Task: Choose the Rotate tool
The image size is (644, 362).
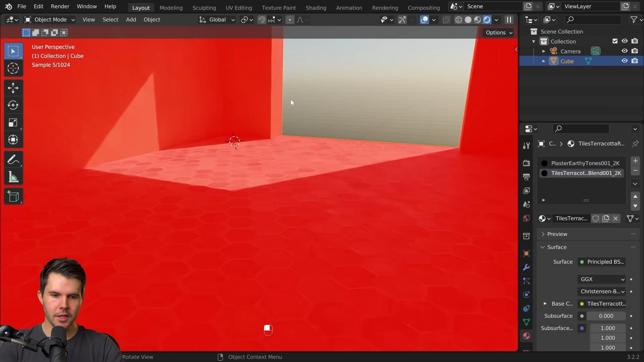Action: click(x=13, y=105)
